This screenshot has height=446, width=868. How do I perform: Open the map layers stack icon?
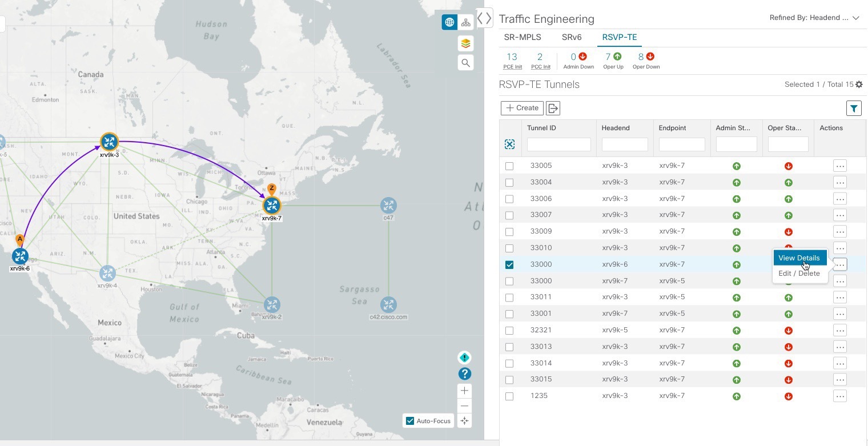465,43
